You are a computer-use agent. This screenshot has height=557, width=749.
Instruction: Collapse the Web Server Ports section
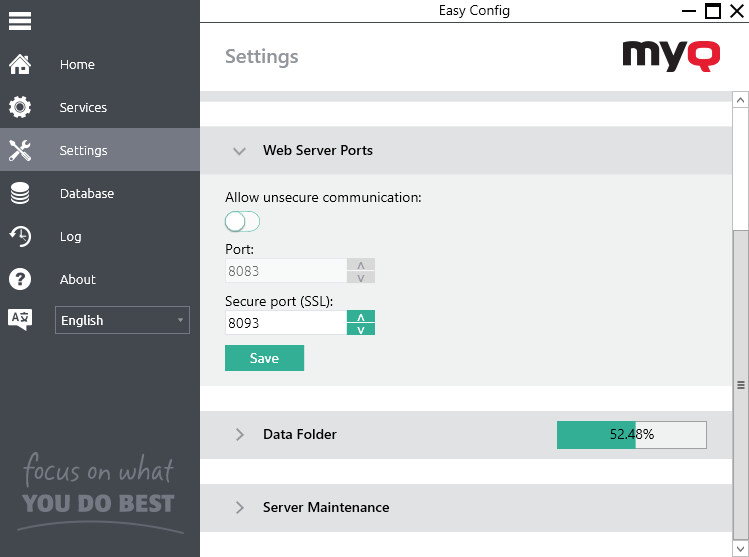point(239,151)
